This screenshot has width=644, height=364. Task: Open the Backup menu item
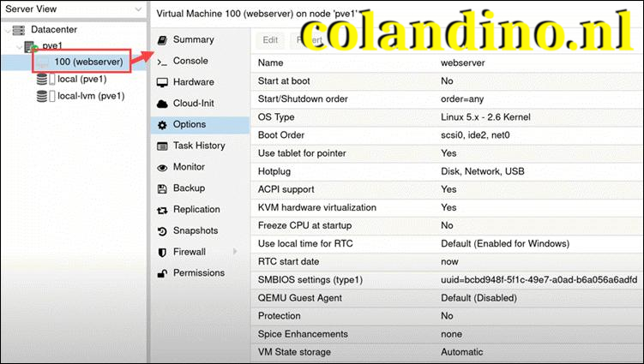[200, 188]
